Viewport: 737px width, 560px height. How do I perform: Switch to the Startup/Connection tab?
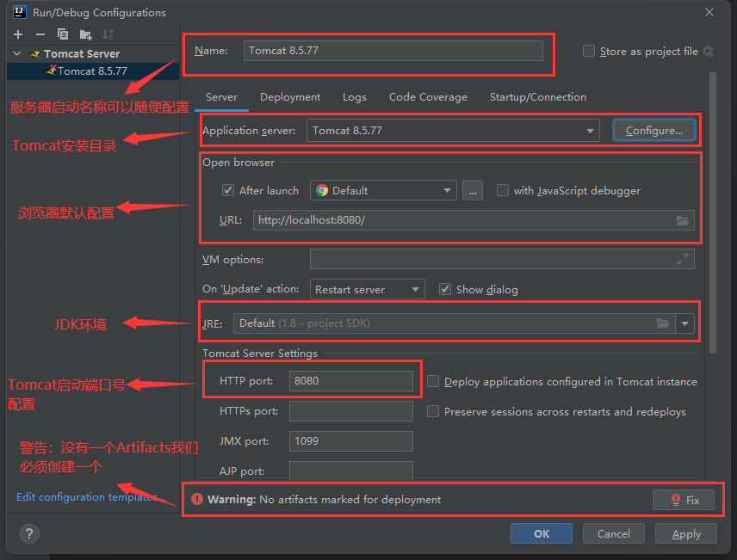[538, 97]
